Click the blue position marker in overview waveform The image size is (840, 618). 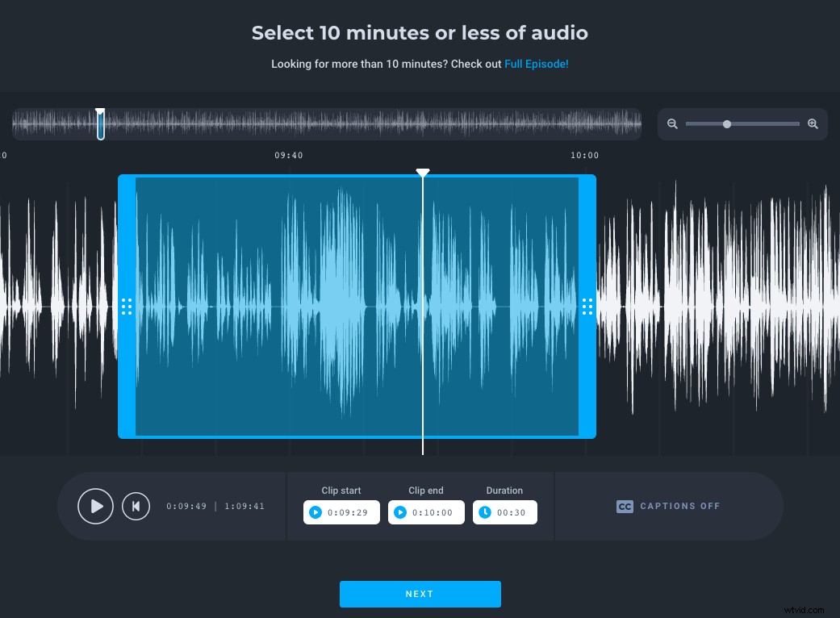click(x=100, y=125)
